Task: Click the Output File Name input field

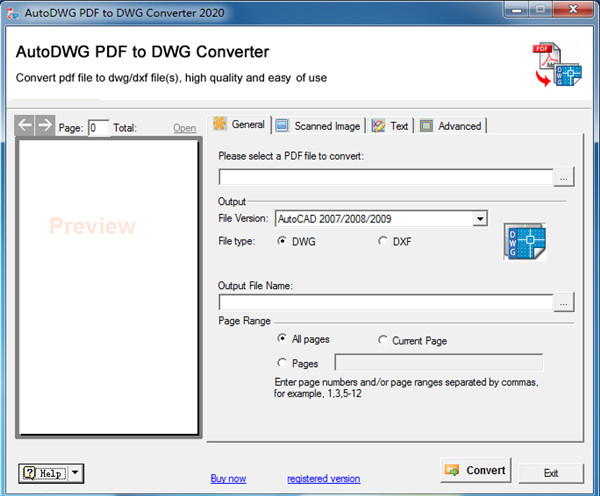Action: [386, 302]
